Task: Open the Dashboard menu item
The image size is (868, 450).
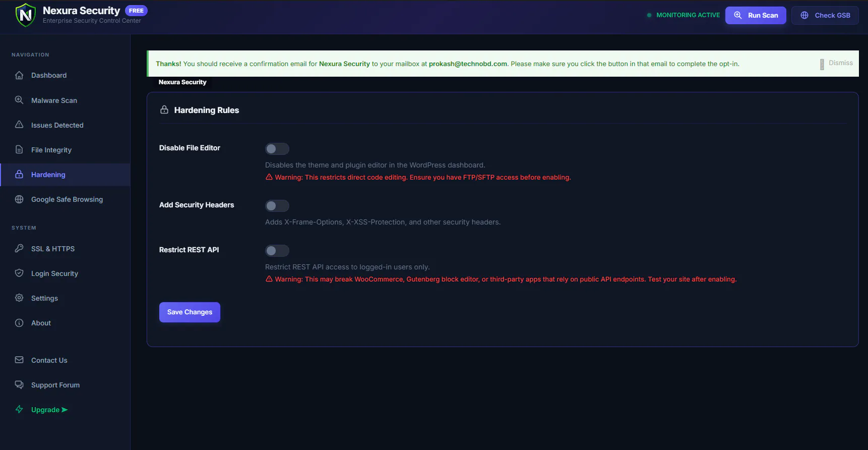Action: [65, 75]
